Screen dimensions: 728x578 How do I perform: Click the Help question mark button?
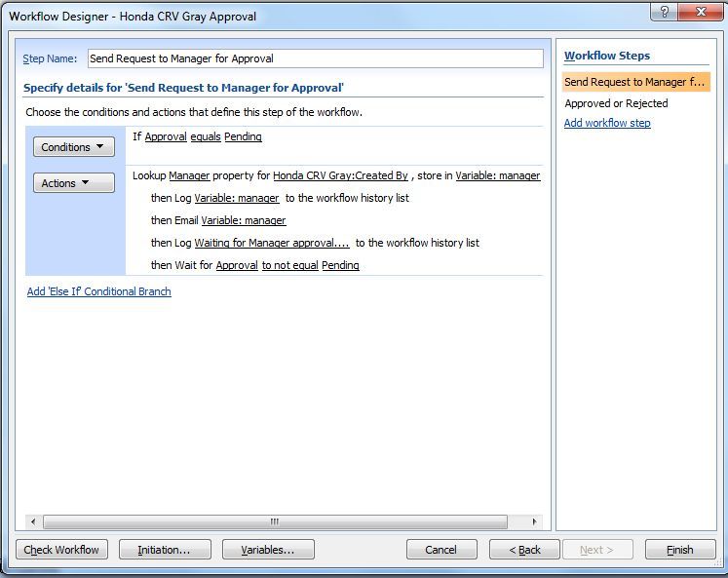pyautogui.click(x=665, y=13)
